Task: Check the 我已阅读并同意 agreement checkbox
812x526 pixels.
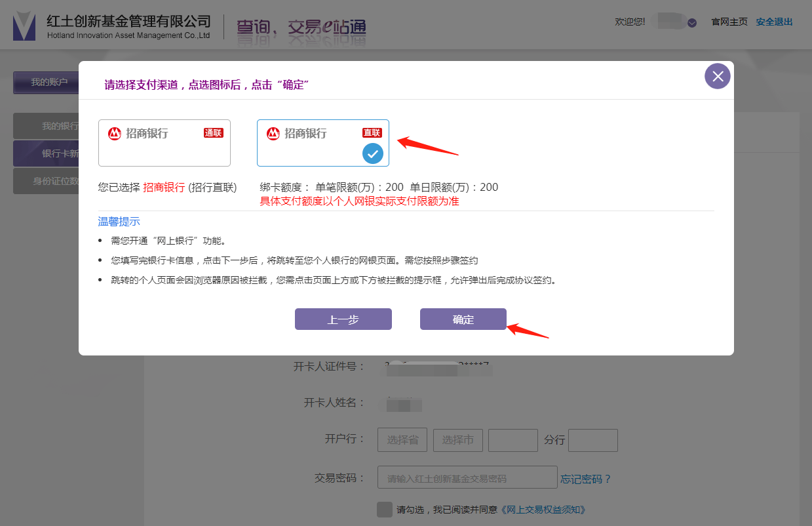Action: pyautogui.click(x=385, y=510)
